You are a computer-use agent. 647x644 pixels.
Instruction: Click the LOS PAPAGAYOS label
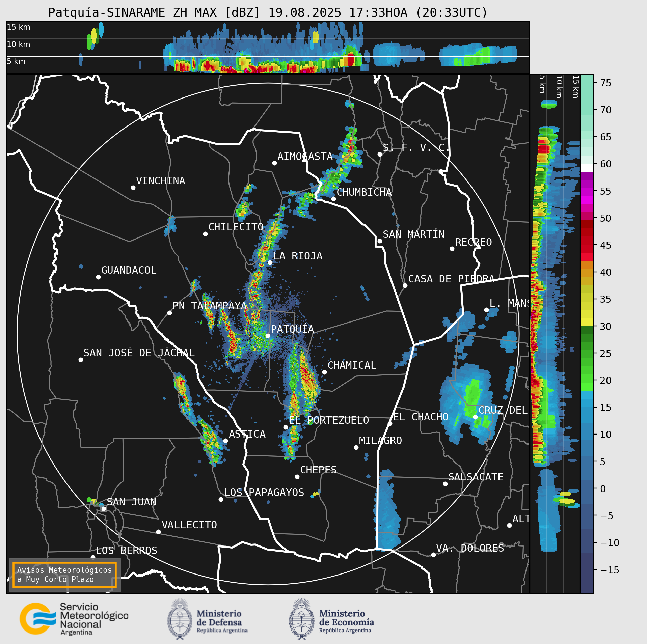[264, 492]
